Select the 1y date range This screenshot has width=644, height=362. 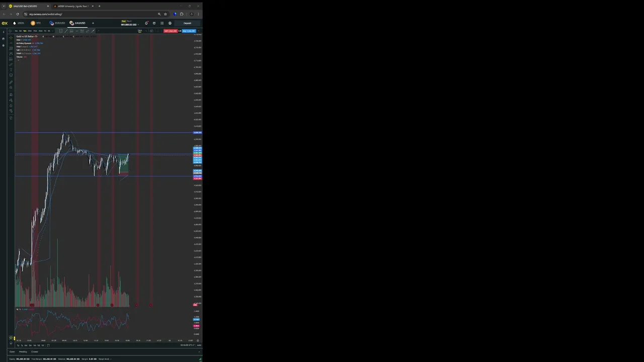[22, 345]
